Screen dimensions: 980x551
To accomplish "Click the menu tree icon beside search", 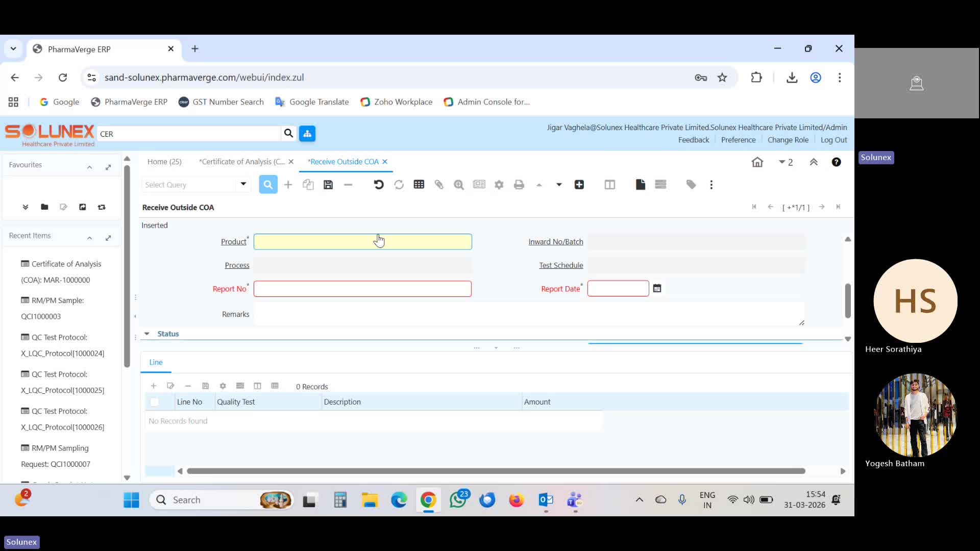I will point(307,134).
